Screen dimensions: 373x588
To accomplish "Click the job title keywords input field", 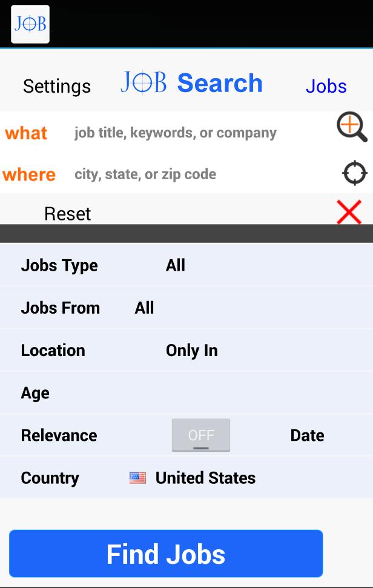I will [176, 132].
